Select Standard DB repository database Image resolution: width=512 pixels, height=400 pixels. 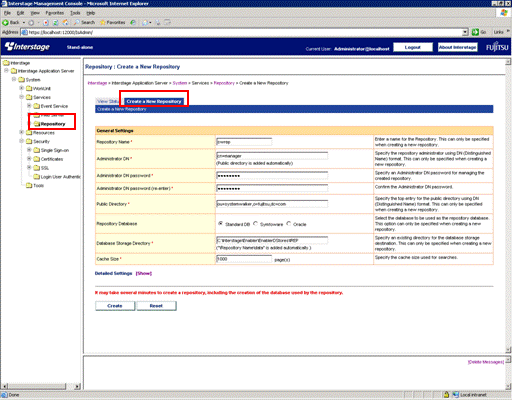[220, 224]
